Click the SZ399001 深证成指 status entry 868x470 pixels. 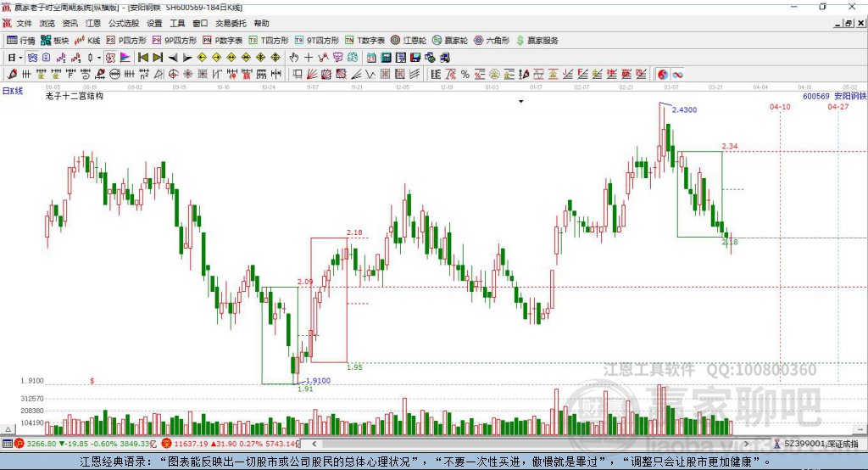[x=821, y=444]
